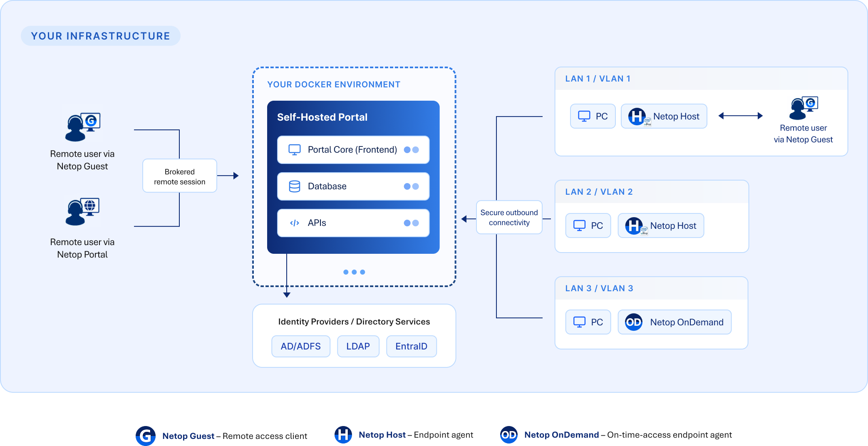Click the Remote user via Netop Portal label

pyautogui.click(x=82, y=248)
